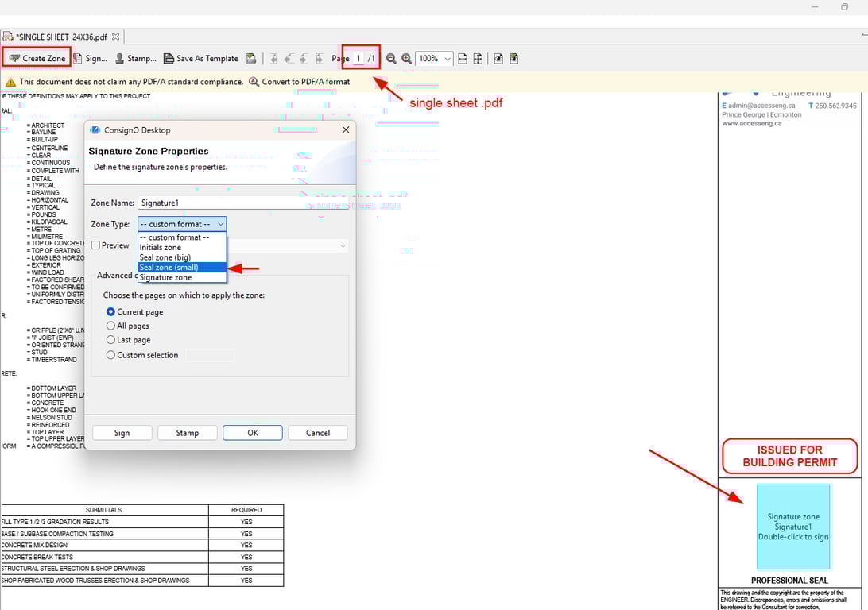Open the Zone Type combo box

click(182, 224)
